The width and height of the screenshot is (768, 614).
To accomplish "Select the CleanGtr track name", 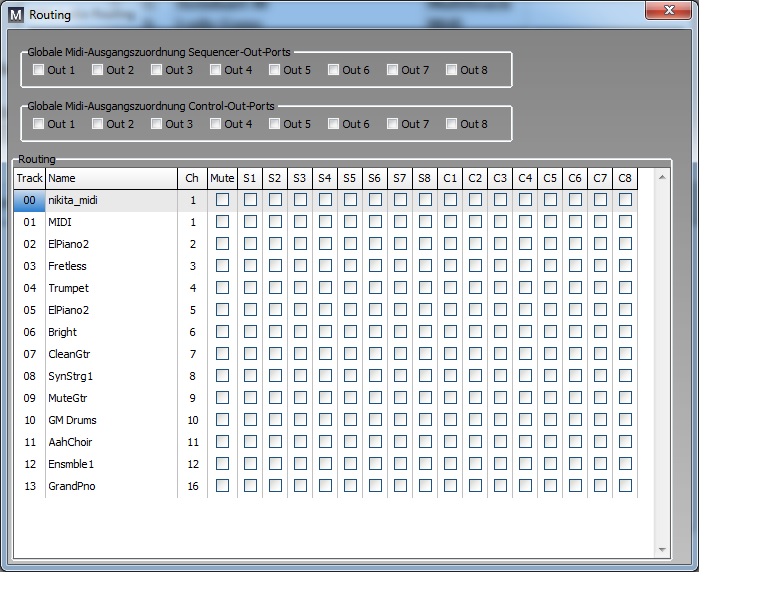I will coord(69,354).
